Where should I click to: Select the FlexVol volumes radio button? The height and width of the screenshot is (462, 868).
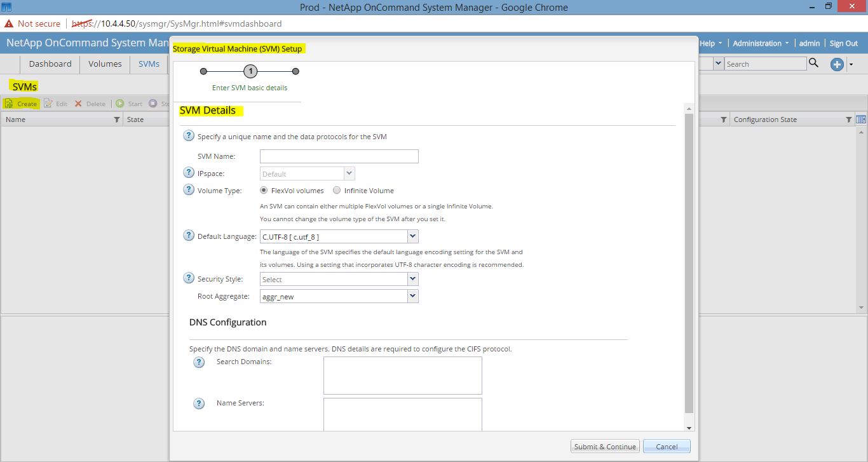point(264,190)
